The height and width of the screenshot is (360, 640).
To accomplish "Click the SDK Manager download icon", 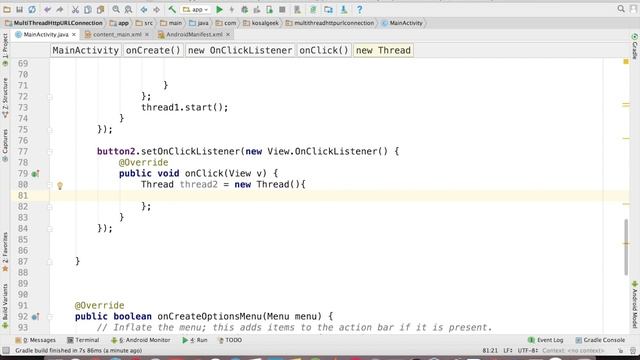I will (344, 9).
